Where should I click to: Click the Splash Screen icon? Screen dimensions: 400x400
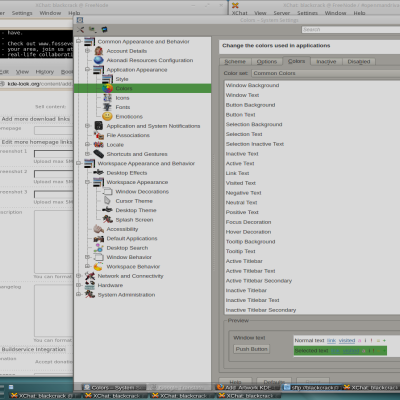107,219
